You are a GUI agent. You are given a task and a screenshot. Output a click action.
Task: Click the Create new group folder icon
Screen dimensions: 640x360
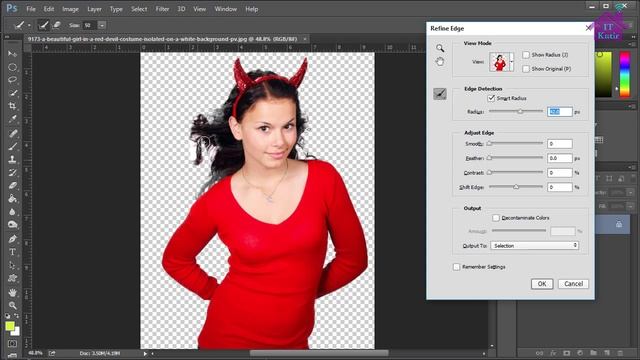[593, 353]
